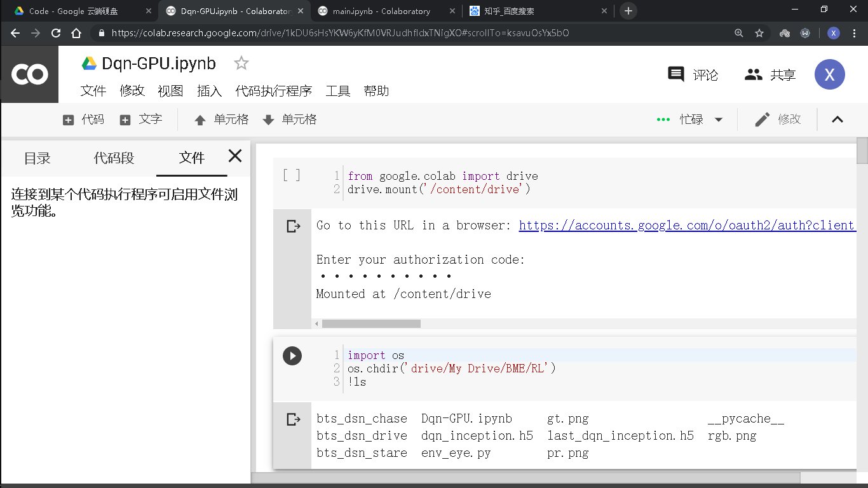This screenshot has width=868, height=488.
Task: Move cell up with 单元格 up arrow
Action: [221, 119]
